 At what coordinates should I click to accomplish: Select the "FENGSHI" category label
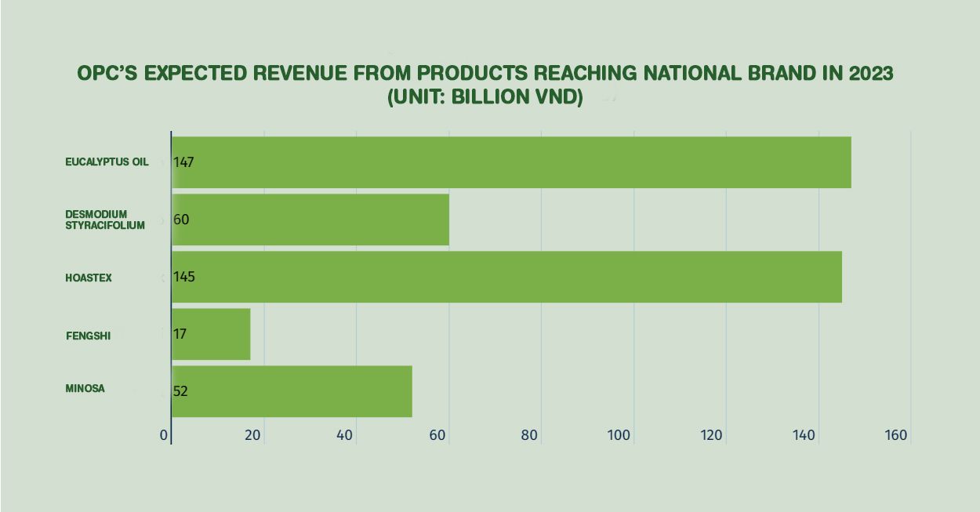coord(89,336)
